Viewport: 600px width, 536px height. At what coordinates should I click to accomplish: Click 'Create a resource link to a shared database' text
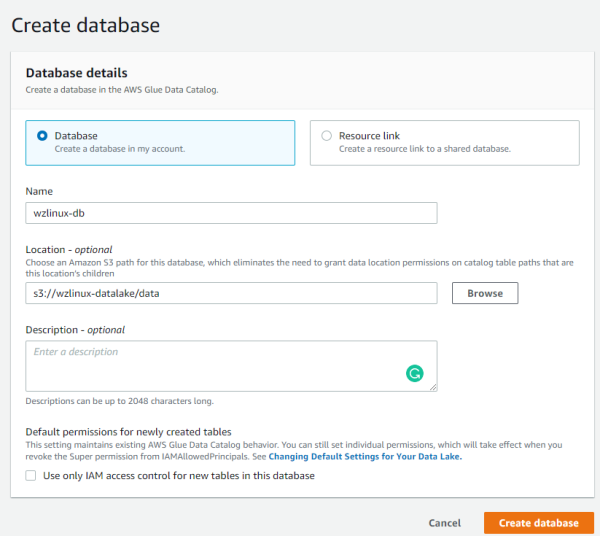coord(425,150)
